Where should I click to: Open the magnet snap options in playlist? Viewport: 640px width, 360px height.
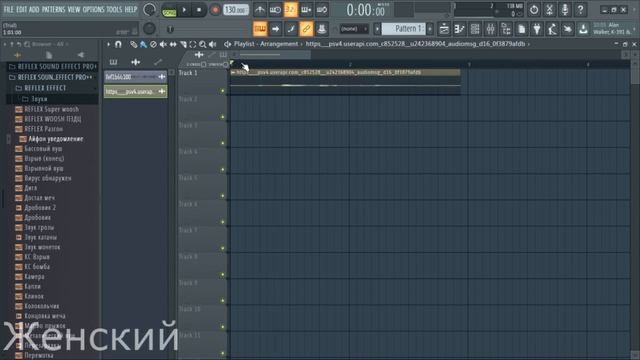(x=118, y=44)
